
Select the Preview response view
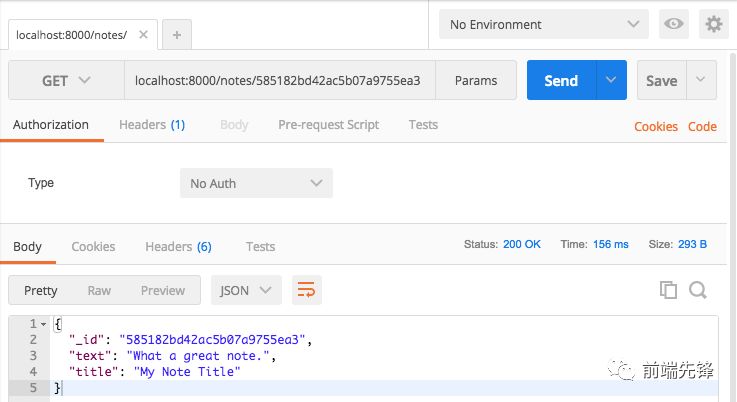pyautogui.click(x=163, y=290)
